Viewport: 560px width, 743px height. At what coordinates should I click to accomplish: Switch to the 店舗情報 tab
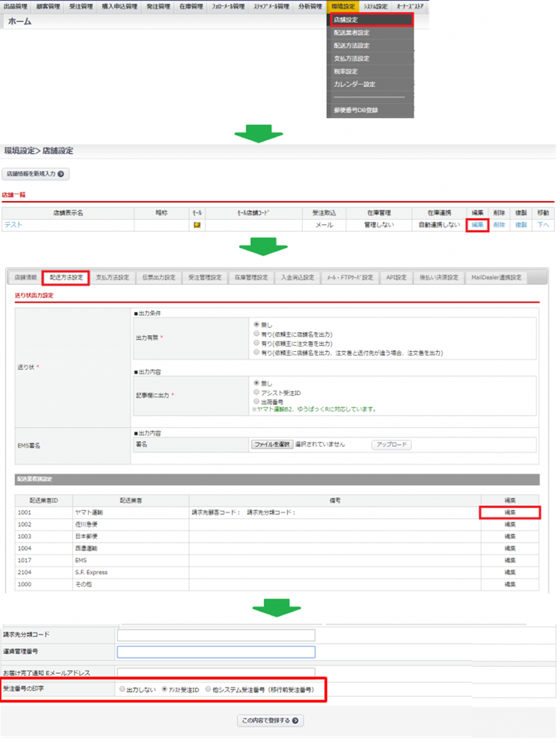click(x=26, y=278)
